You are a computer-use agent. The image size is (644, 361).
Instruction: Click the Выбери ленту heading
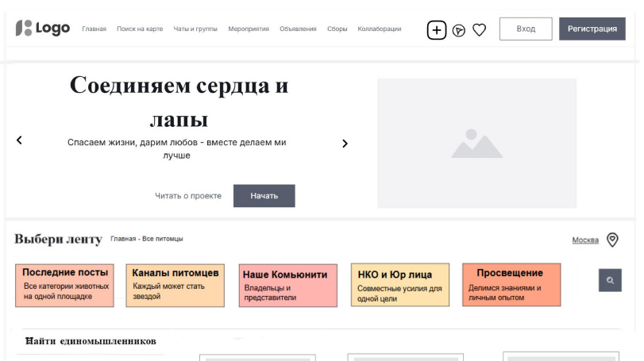58,239
